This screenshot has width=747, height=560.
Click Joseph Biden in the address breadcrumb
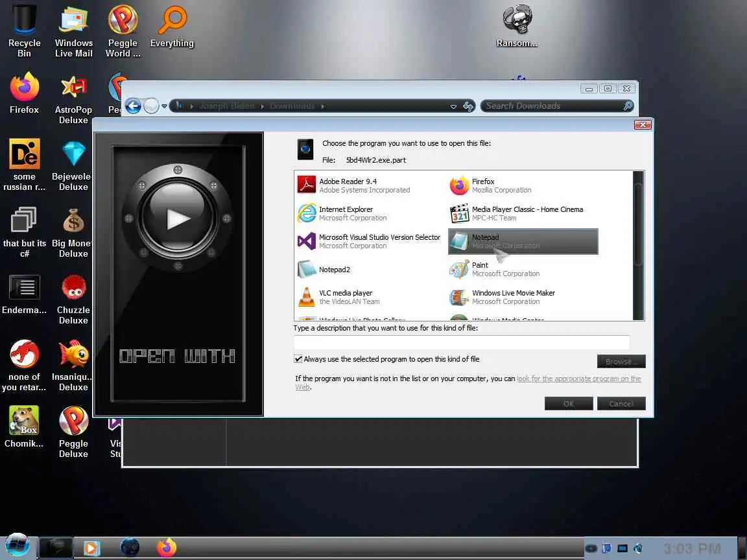coord(227,106)
